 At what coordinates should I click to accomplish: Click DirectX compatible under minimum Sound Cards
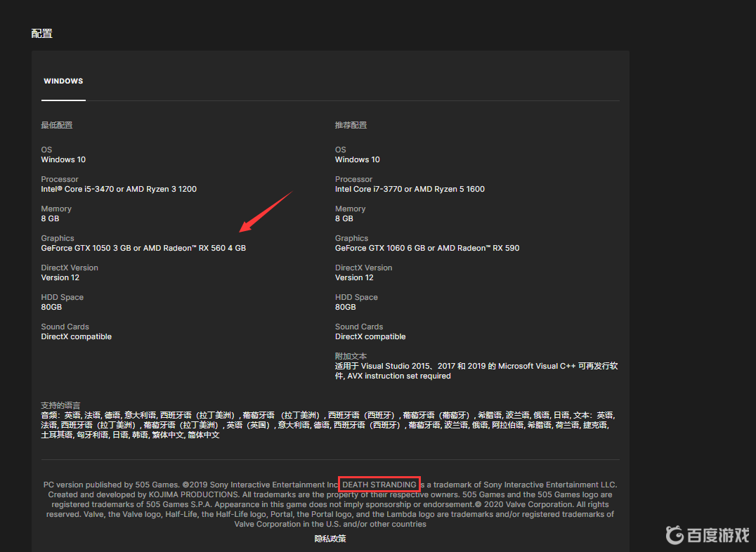coord(76,336)
